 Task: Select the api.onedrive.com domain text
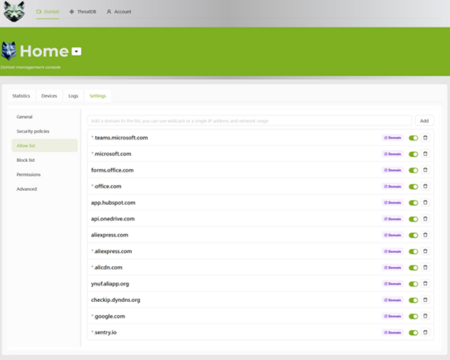click(113, 219)
